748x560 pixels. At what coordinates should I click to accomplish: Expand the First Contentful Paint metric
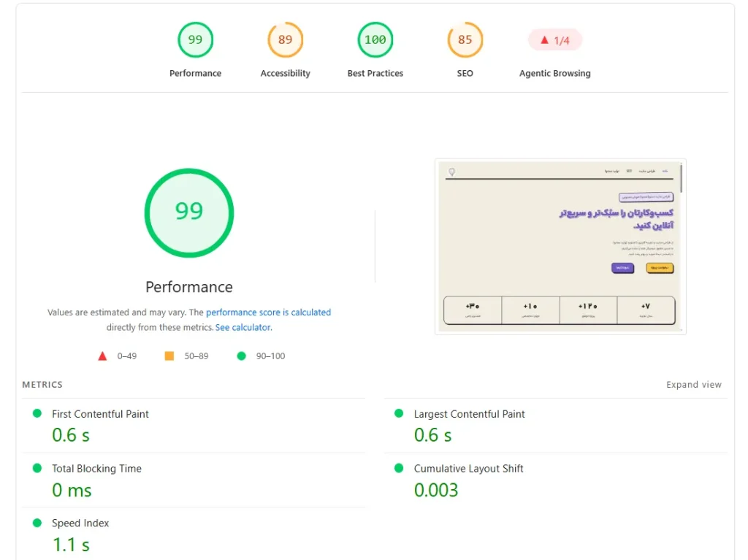pyautogui.click(x=194, y=426)
